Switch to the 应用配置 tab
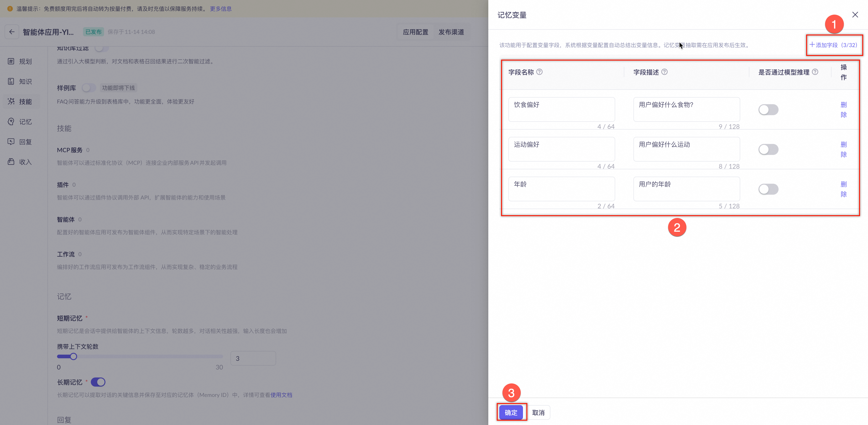The height and width of the screenshot is (425, 868). pos(416,32)
